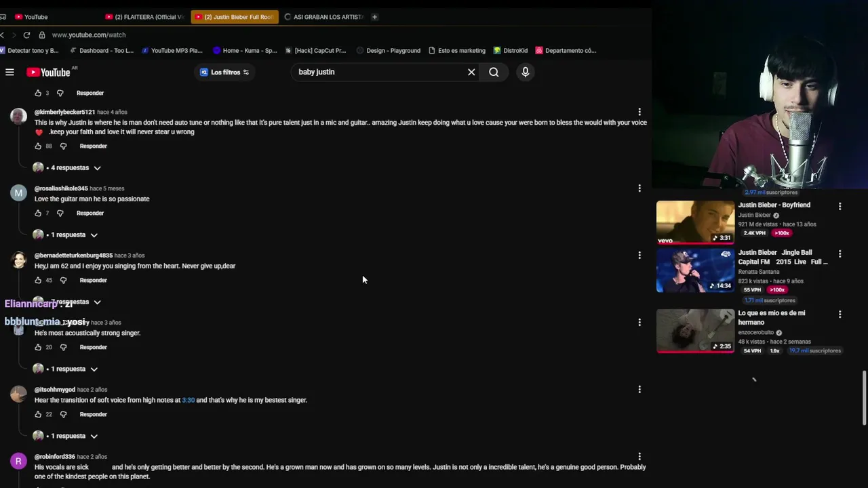Reply to bernadetteturkenburg4835 with Responder
This screenshot has width=868, height=488.
(93, 280)
